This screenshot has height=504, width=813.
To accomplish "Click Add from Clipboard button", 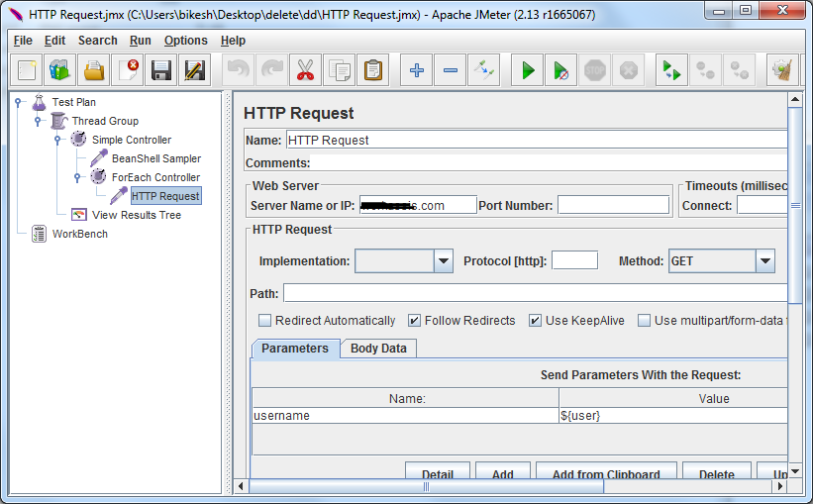I will click(606, 470).
